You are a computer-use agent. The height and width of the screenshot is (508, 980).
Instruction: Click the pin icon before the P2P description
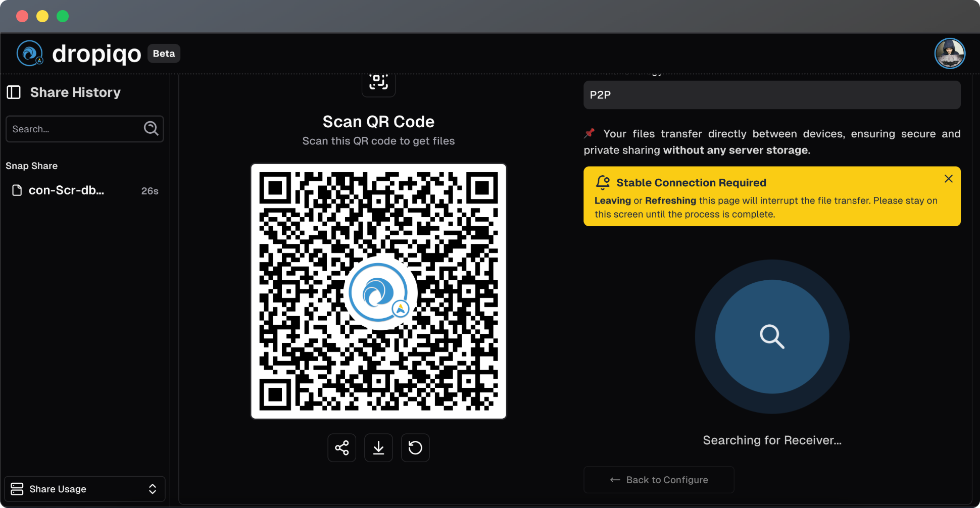click(589, 133)
